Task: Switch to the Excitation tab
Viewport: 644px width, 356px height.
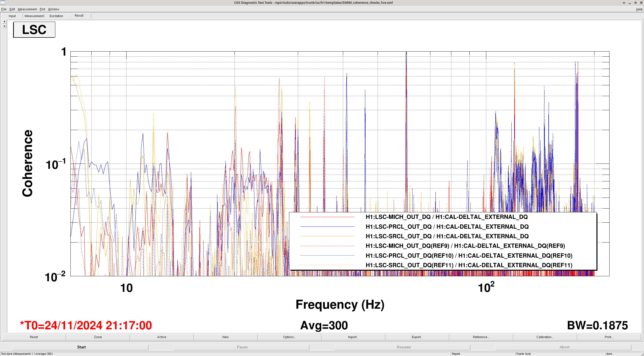Action: pos(56,16)
